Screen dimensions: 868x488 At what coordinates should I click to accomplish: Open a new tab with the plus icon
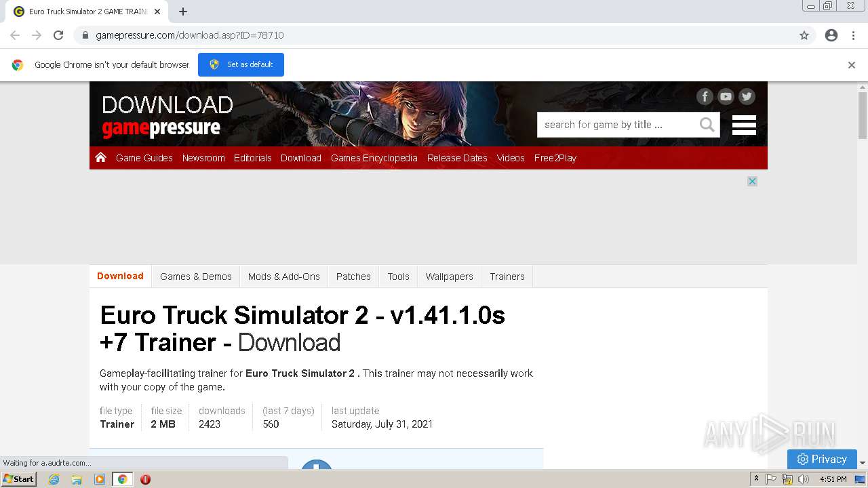click(183, 12)
